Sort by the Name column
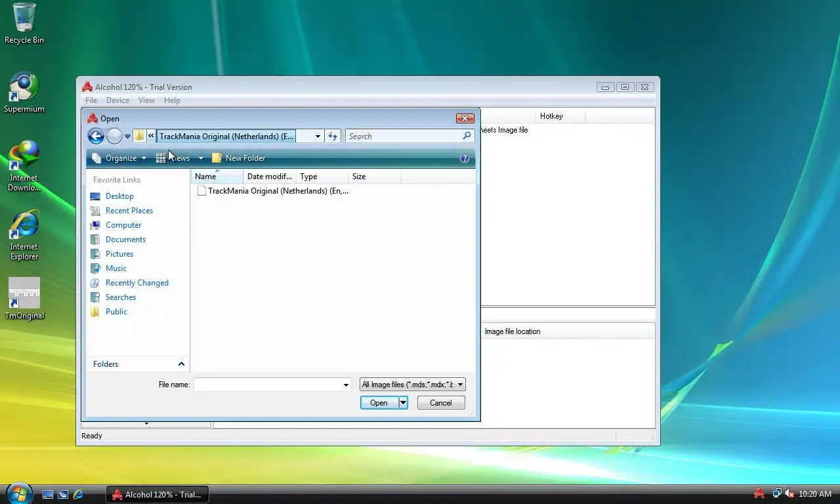The image size is (840, 504). [x=217, y=177]
